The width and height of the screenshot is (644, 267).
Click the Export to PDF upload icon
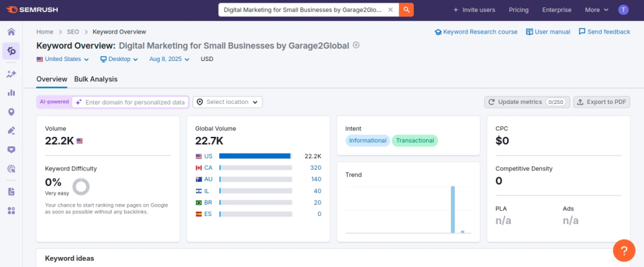(580, 102)
